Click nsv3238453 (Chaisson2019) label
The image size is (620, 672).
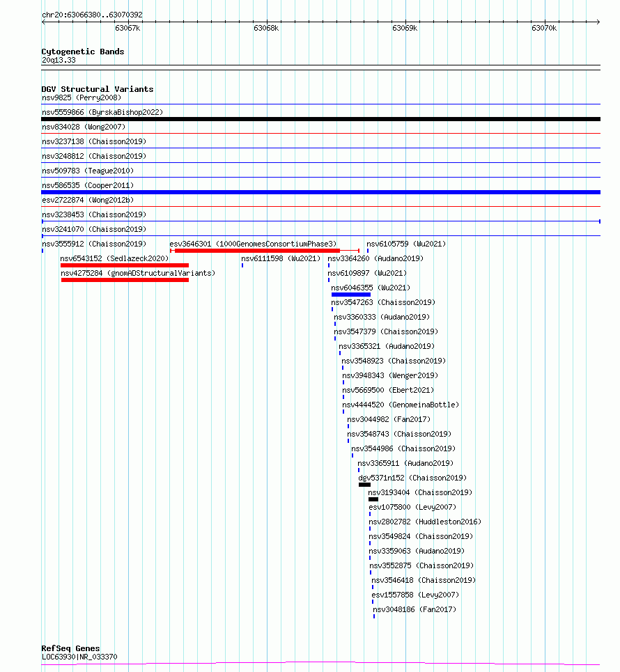point(94,214)
